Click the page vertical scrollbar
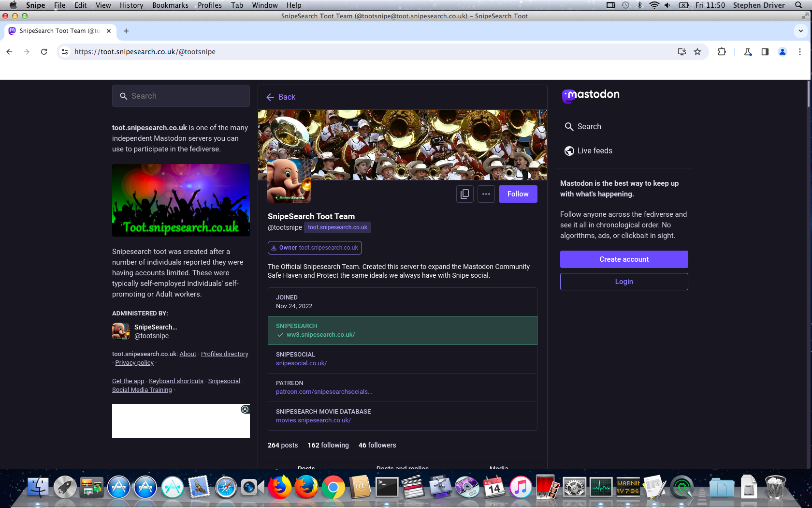 tap(808, 93)
